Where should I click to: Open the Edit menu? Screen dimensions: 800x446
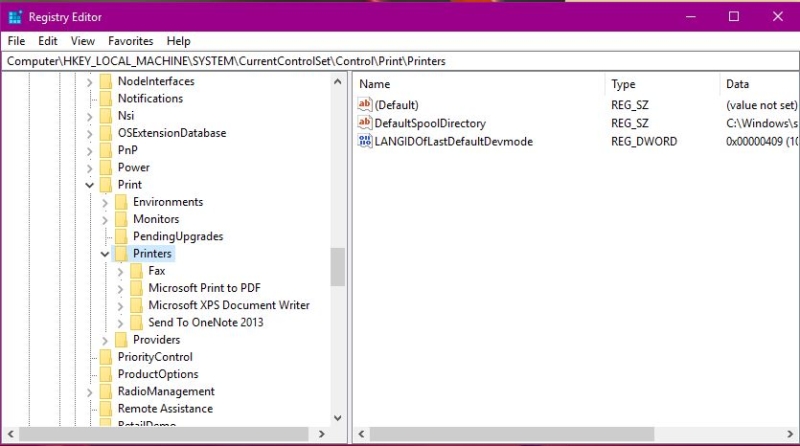[47, 41]
